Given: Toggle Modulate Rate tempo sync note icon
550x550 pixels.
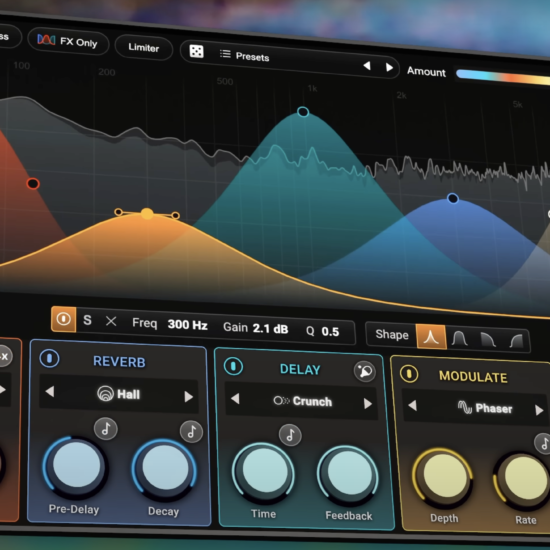Looking at the screenshot, I should pos(543,443).
